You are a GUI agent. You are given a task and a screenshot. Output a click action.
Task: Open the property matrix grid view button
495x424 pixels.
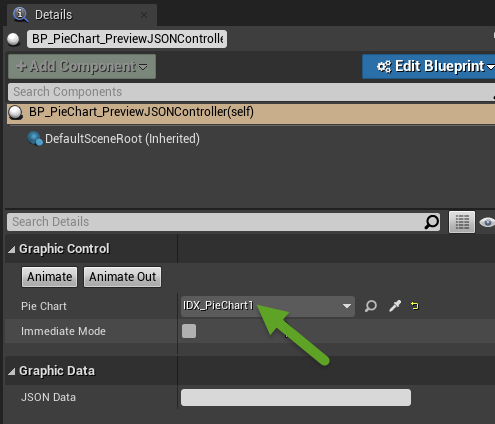click(462, 222)
